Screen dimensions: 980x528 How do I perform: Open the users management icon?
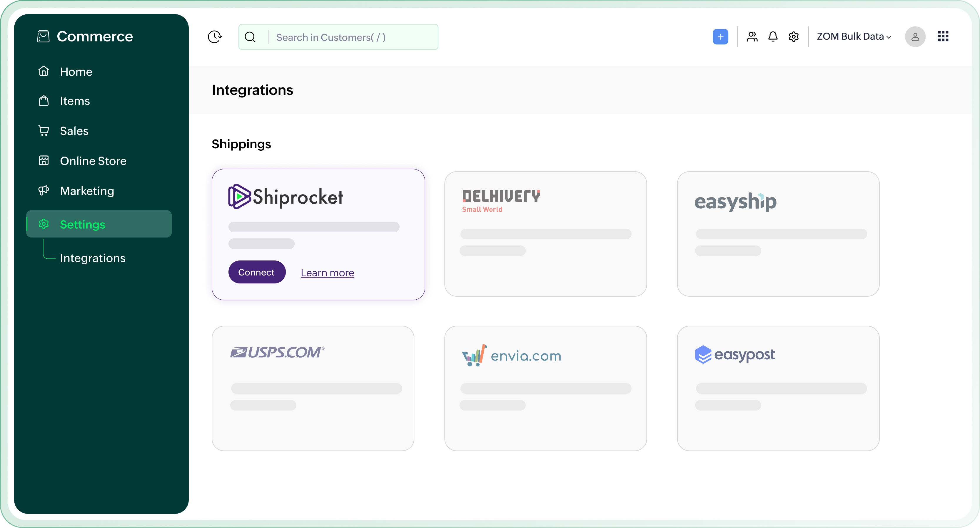[x=752, y=36]
